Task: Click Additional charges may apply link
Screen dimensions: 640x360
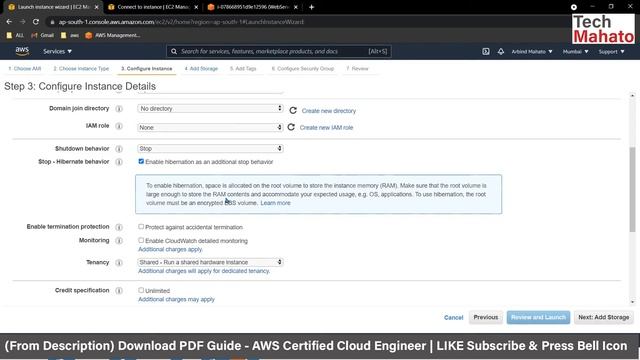Action: pyautogui.click(x=176, y=299)
